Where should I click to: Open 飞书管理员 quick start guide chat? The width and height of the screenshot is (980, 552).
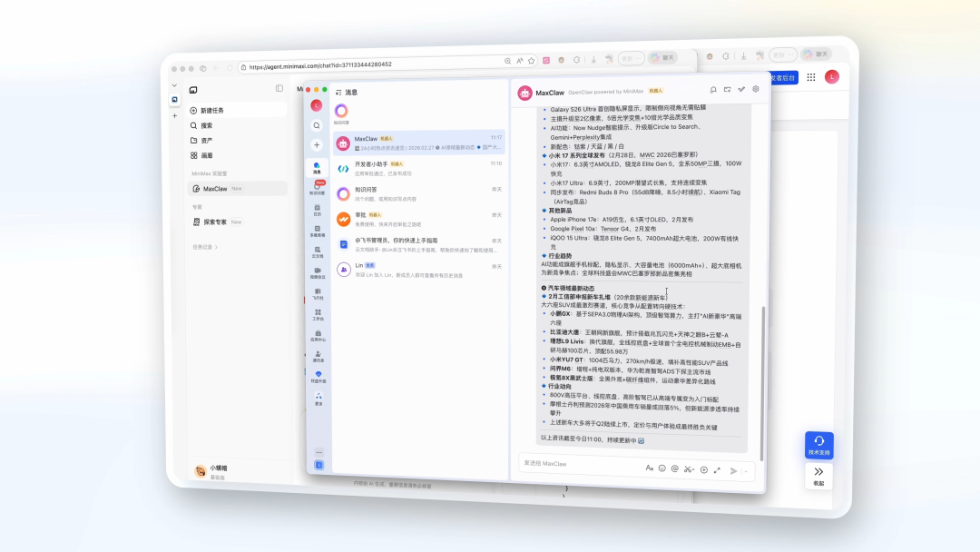(419, 244)
